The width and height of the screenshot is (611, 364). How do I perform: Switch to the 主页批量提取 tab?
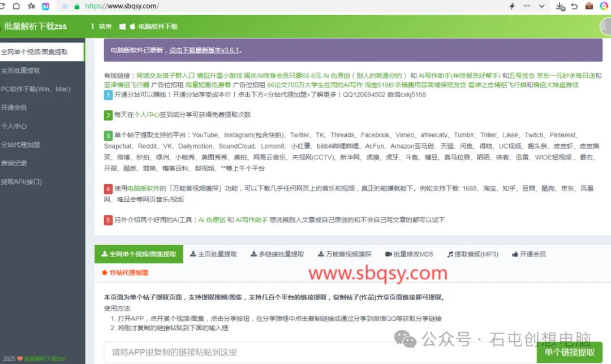tap(213, 254)
